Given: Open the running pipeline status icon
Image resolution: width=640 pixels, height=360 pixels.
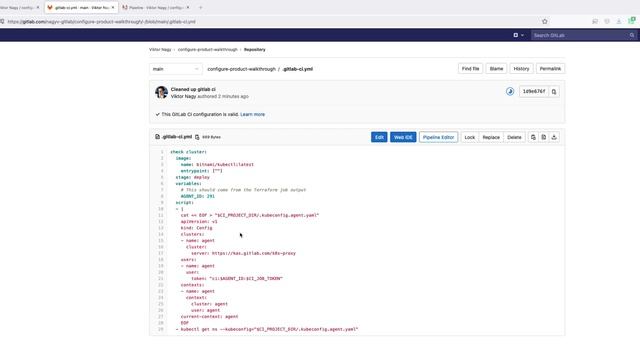Looking at the screenshot, I should (510, 91).
